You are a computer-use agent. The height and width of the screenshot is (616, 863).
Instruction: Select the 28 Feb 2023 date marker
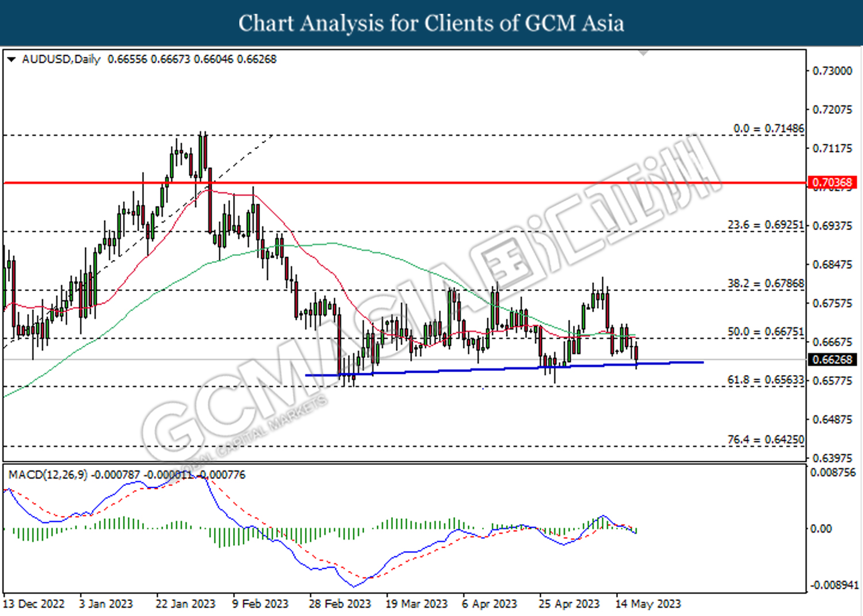[x=339, y=604]
